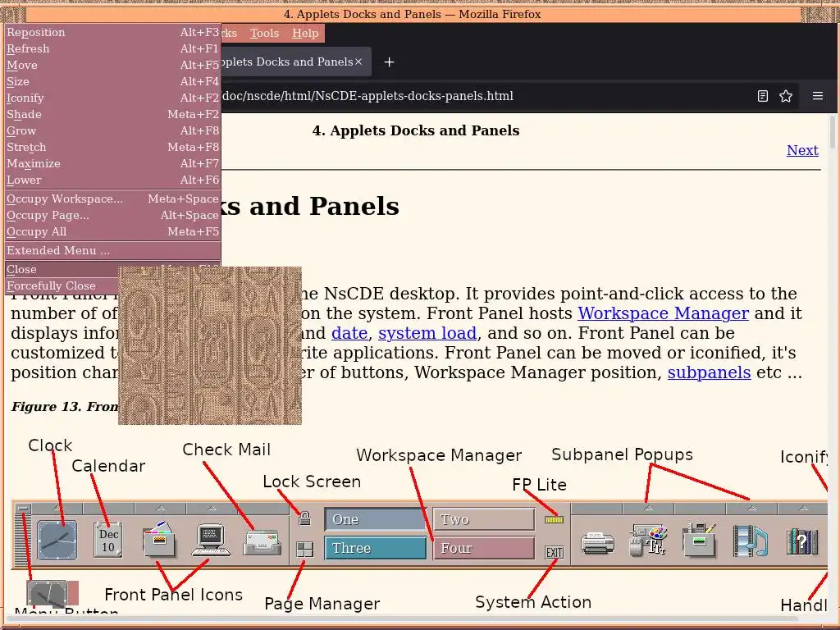
Task: Expand subpanel arrow above help books icon
Action: pyautogui.click(x=802, y=508)
